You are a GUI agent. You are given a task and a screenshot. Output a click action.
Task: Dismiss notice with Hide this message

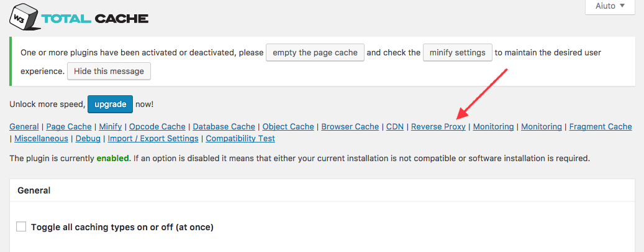pos(109,72)
